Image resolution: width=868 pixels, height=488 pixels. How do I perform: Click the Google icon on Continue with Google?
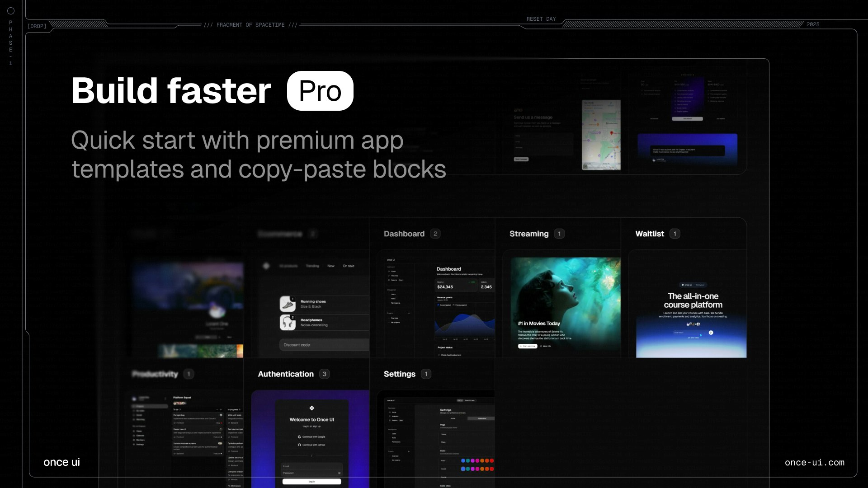pyautogui.click(x=299, y=437)
